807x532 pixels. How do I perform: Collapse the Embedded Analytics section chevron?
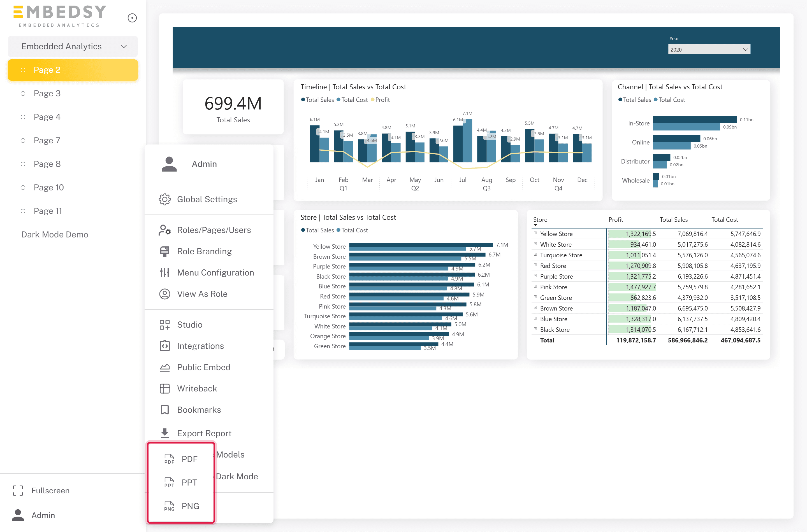coord(124,46)
